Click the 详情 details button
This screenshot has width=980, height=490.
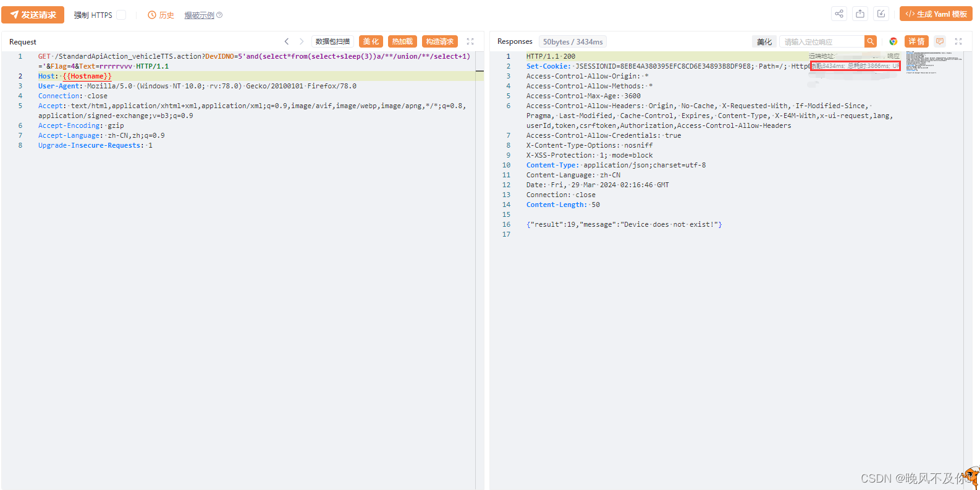click(x=917, y=41)
